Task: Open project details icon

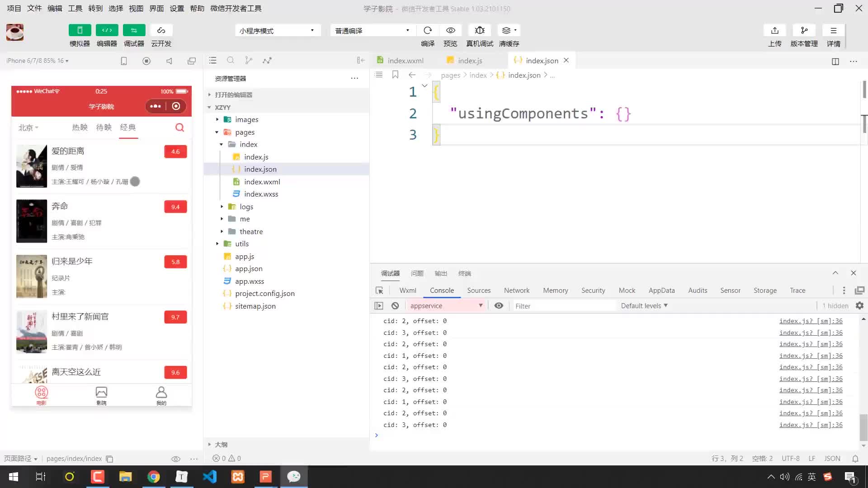Action: coord(834,30)
